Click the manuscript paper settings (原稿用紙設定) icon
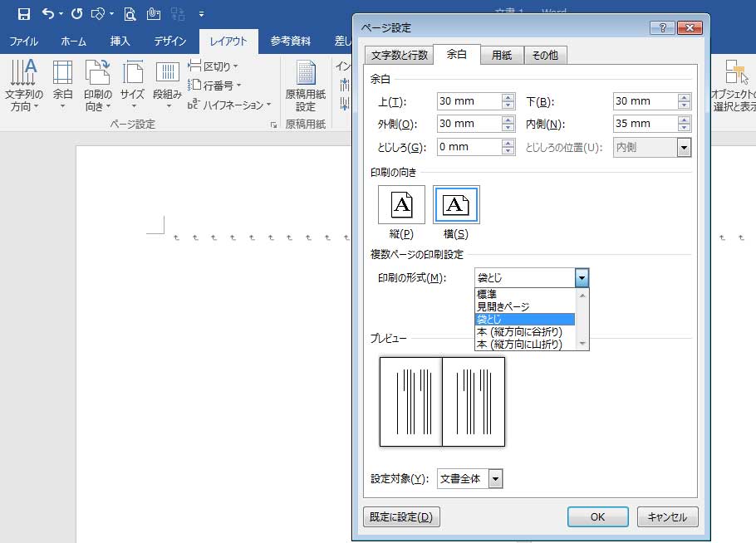The image size is (756, 543). point(306,86)
